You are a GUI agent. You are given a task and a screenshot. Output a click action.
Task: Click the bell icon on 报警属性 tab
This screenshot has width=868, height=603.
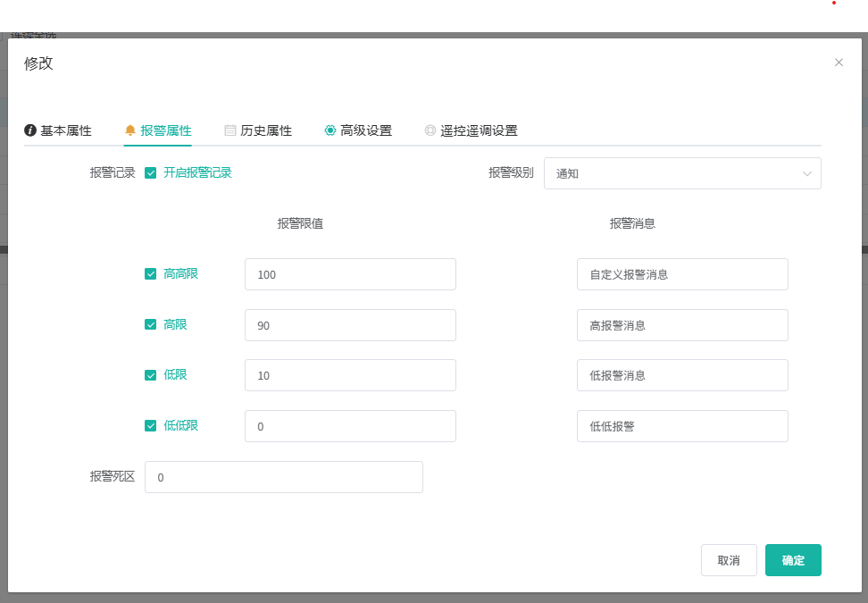tap(130, 130)
